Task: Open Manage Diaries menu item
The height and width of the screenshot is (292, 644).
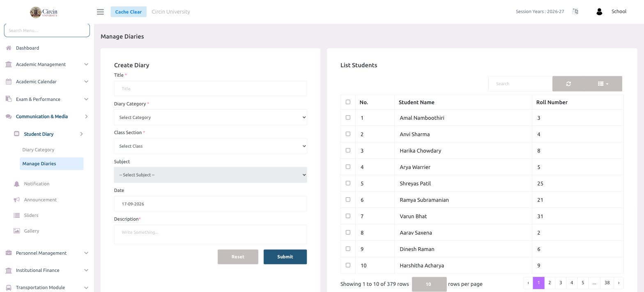Action: coord(51,164)
